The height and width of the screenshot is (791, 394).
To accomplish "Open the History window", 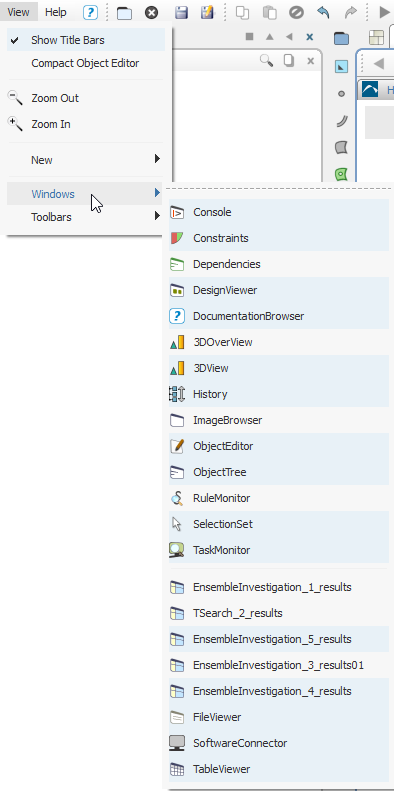I will [x=278, y=394].
